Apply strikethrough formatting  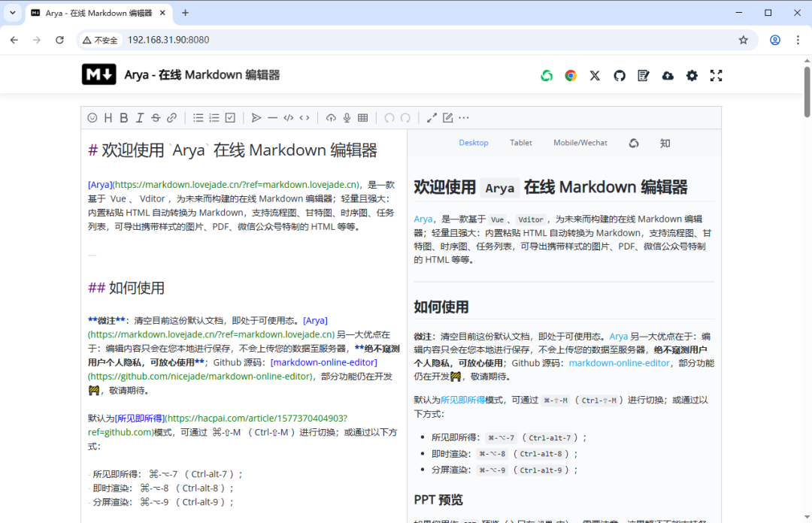click(154, 117)
